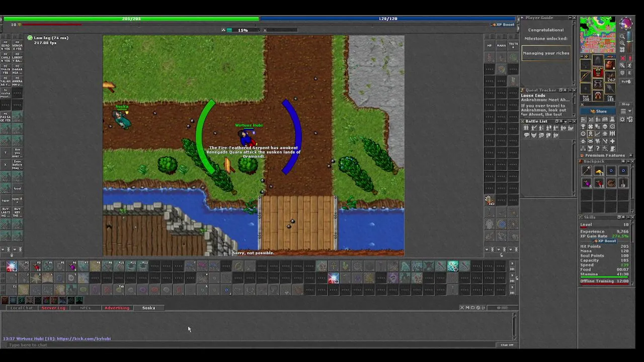Open the options gear icon below the menu
This screenshot has width=644, height=362.
pyautogui.click(x=622, y=119)
